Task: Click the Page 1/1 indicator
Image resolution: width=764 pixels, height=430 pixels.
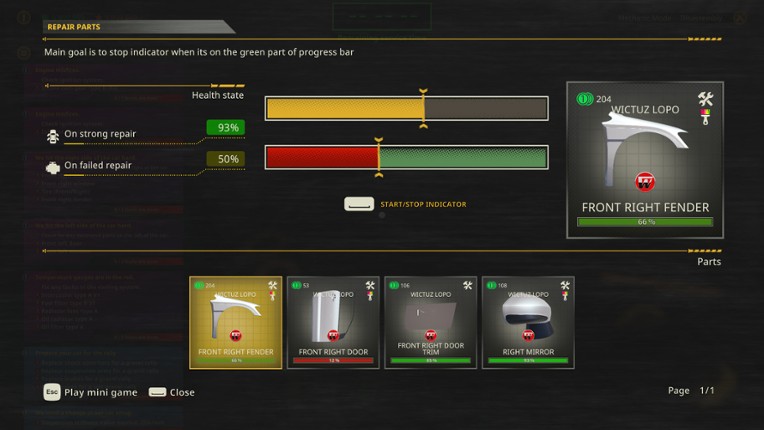Action: 691,390
